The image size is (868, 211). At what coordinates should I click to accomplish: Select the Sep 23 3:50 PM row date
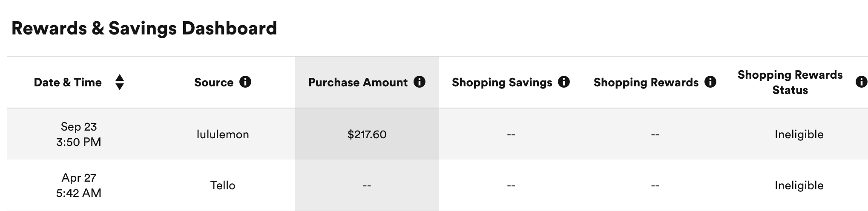tap(79, 134)
